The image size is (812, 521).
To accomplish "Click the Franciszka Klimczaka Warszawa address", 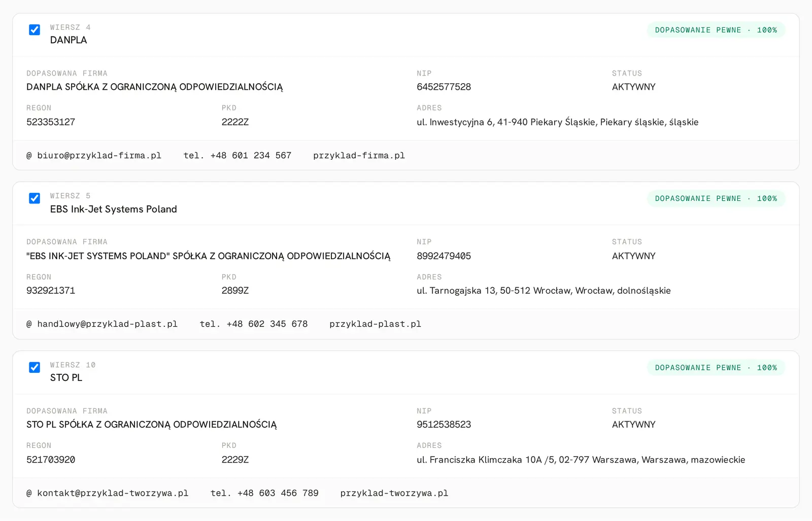I will coord(581,460).
